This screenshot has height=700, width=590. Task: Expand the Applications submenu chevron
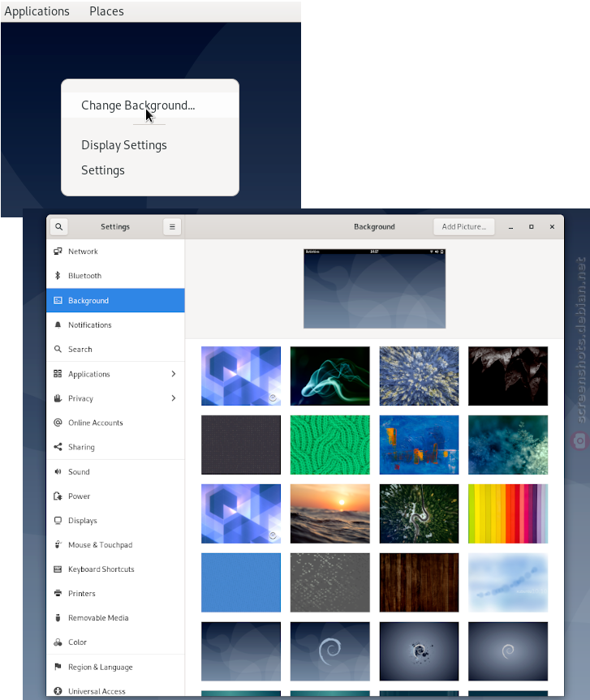pyautogui.click(x=174, y=374)
